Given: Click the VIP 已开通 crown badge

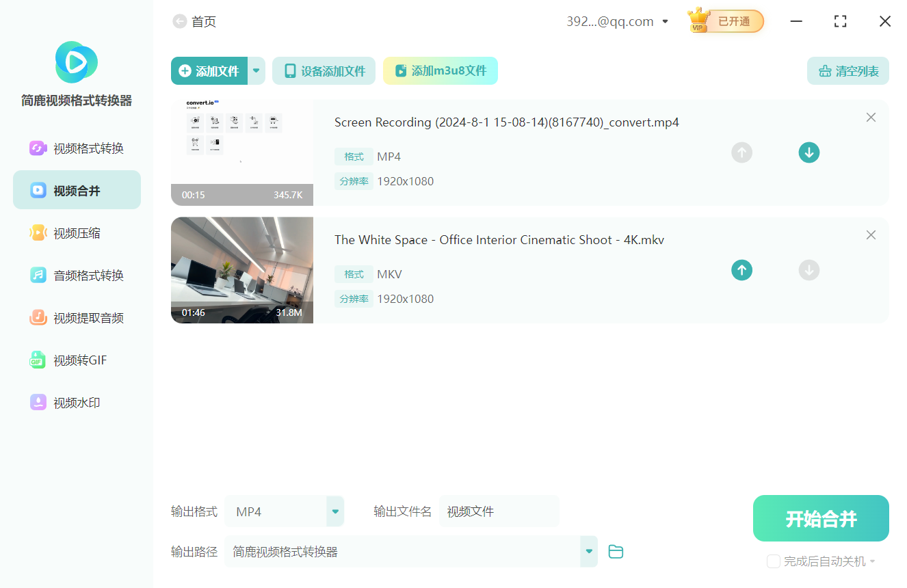Looking at the screenshot, I should pyautogui.click(x=724, y=21).
